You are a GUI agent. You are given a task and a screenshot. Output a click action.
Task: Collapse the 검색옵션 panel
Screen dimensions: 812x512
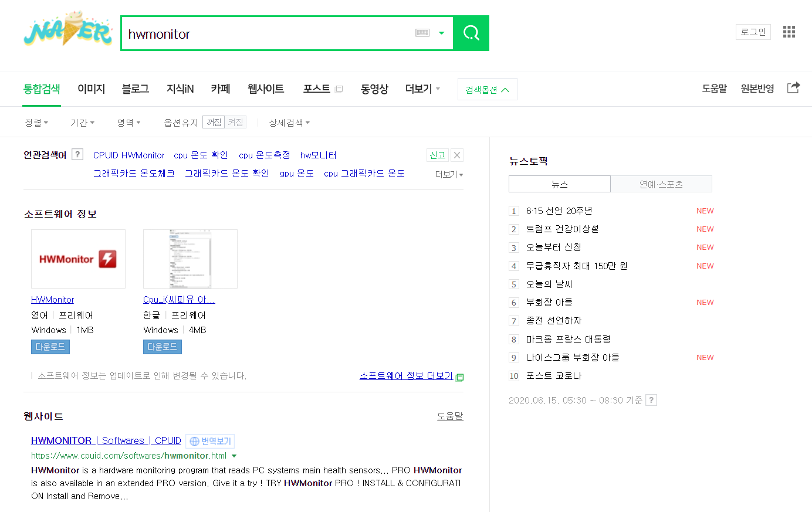(x=487, y=89)
